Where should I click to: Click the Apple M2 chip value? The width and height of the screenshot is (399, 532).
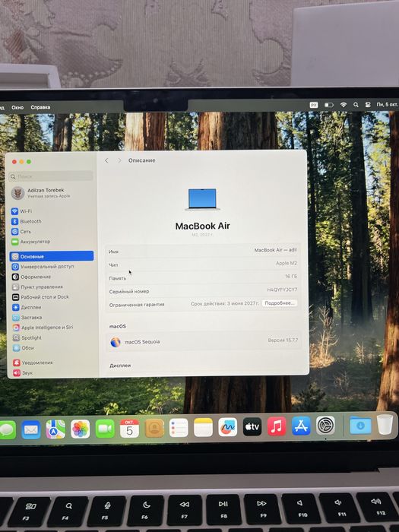pyautogui.click(x=287, y=263)
